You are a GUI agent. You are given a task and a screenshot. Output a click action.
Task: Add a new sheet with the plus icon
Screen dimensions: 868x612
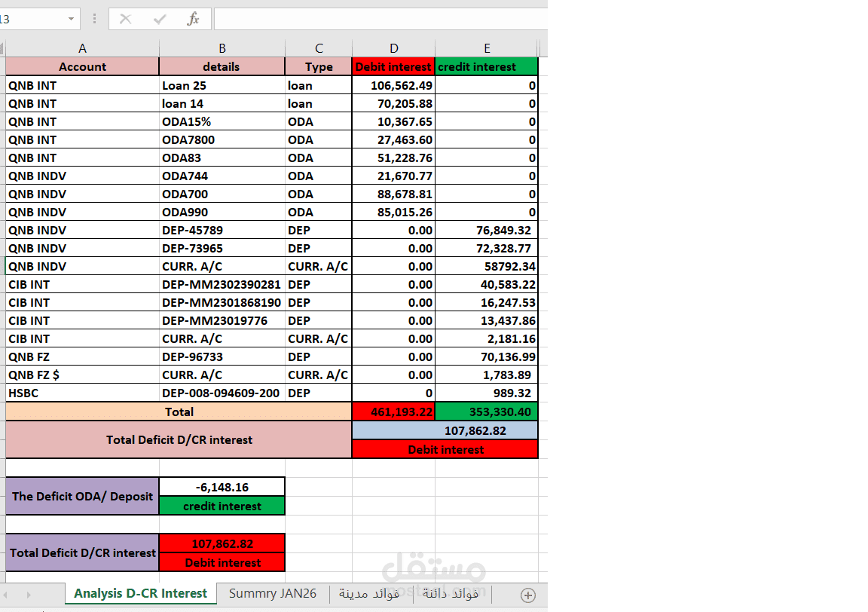528,595
